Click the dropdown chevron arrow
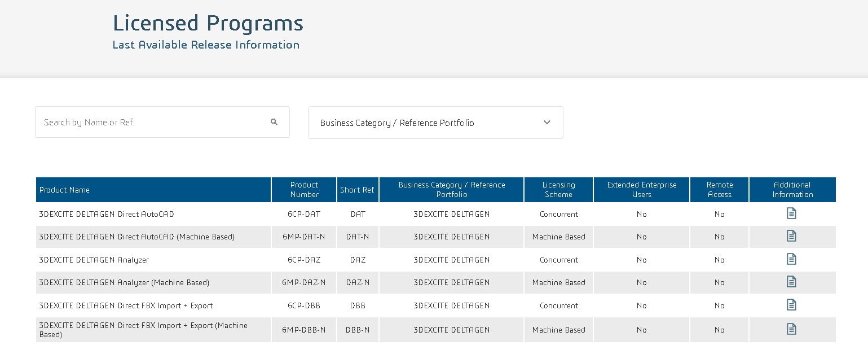This screenshot has height=345, width=868. pyautogui.click(x=547, y=123)
